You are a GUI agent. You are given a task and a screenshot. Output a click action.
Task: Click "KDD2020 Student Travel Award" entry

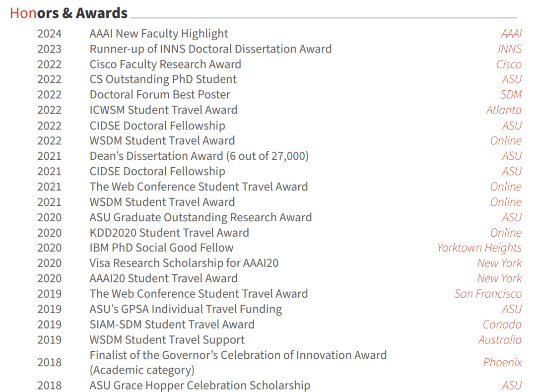point(169,233)
